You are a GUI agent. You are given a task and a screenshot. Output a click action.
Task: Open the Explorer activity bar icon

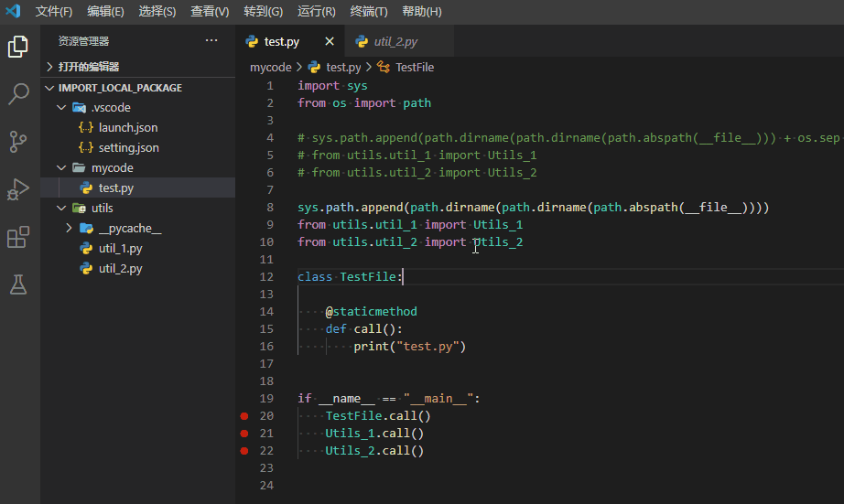click(18, 47)
